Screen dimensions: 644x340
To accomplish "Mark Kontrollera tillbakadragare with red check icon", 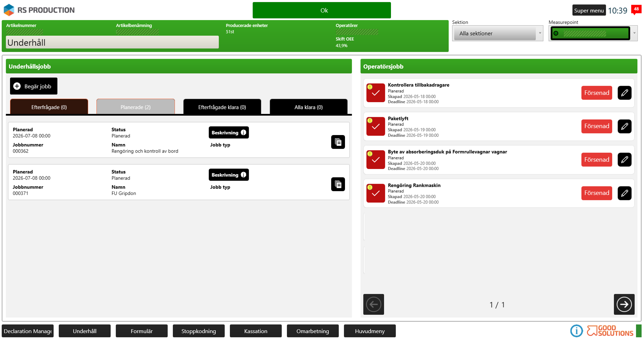I will 376,93.
